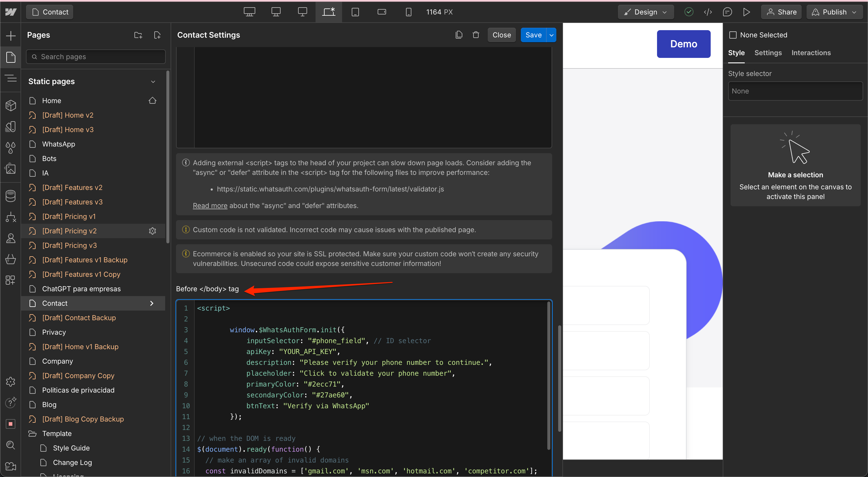Open the Save dropdown arrow

[551, 35]
